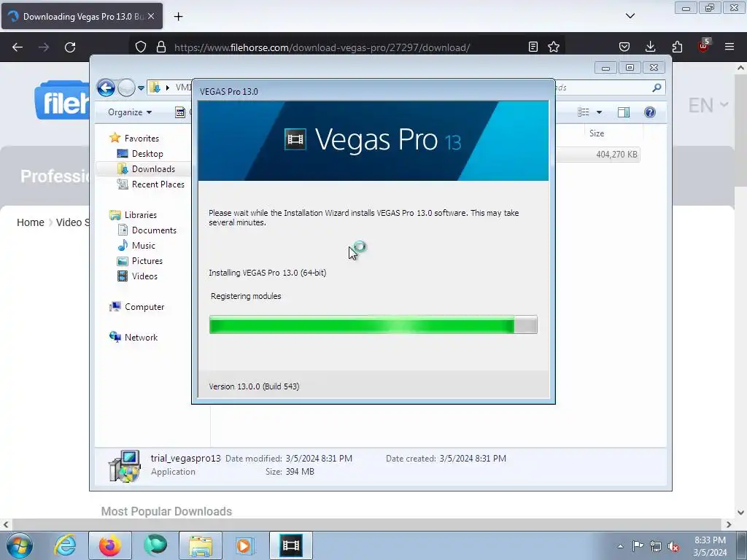Viewport: 747px width, 560px height.
Task: Toggle Firefox reader view icon
Action: click(533, 47)
